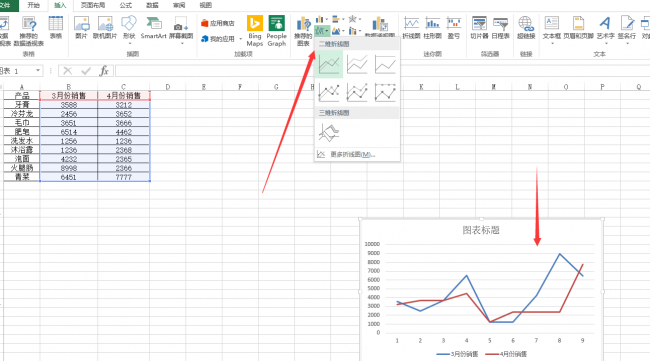Click the fx insert function button

[x=104, y=71]
